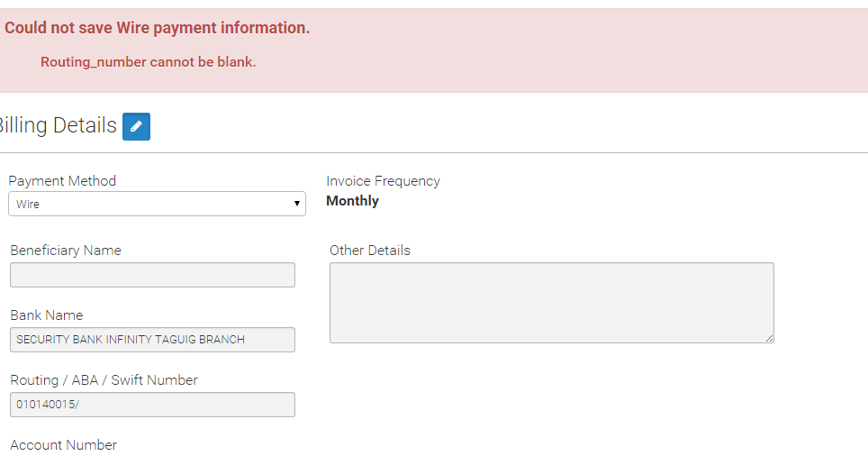Click the Monthly invoice frequency value
This screenshot has height=456, width=868.
[x=352, y=201]
